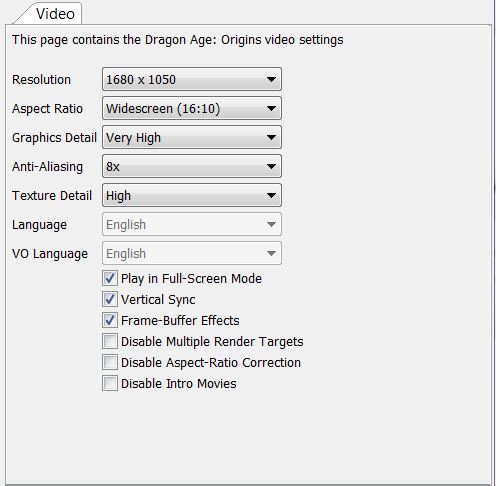The width and height of the screenshot is (496, 486).
Task: Open the Aspect Ratio Widescreen (16:10) dropdown
Action: pyautogui.click(x=192, y=108)
